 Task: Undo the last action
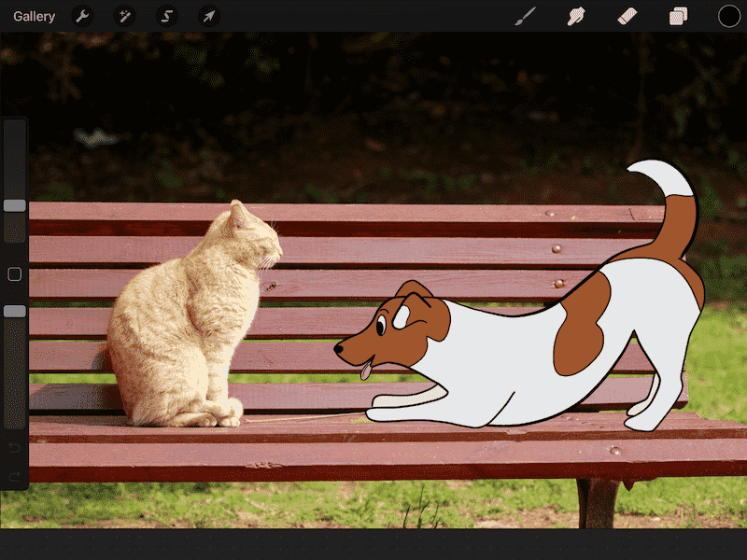15,447
